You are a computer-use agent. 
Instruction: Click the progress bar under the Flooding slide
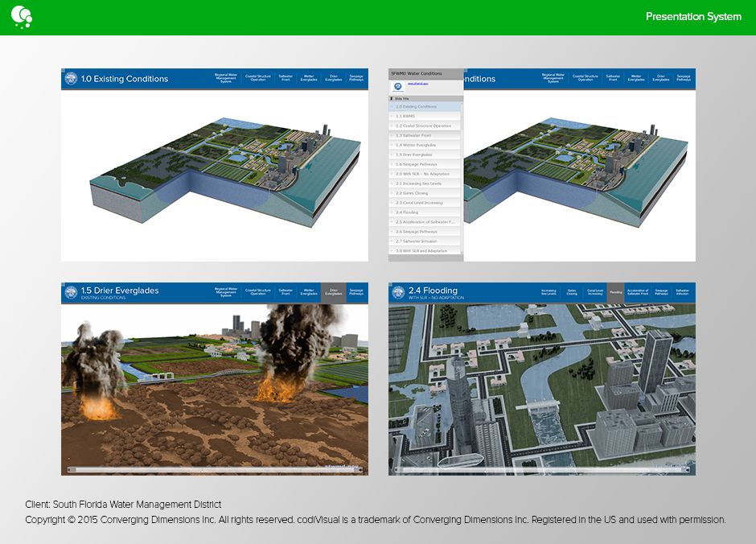point(541,469)
